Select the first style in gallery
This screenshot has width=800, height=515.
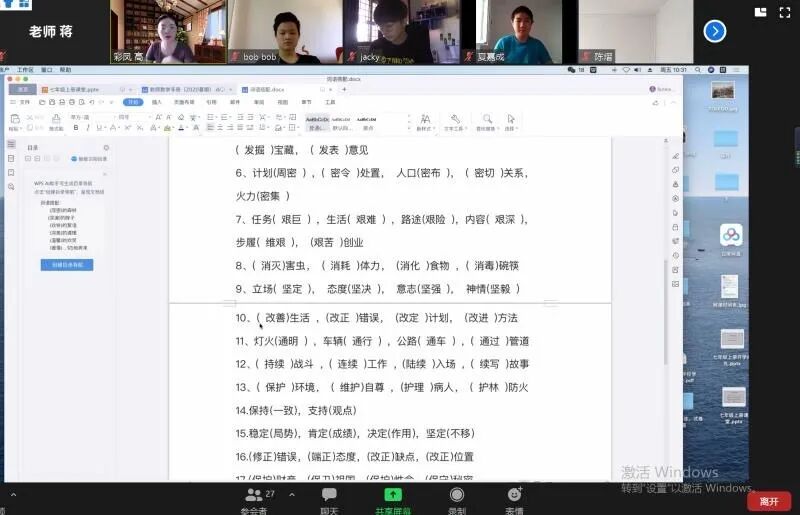317,123
